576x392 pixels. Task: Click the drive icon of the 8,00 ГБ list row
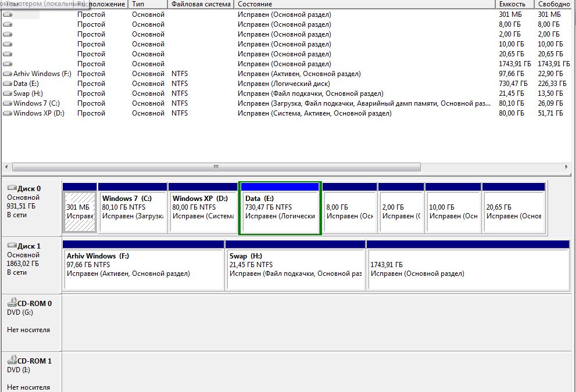coord(8,24)
